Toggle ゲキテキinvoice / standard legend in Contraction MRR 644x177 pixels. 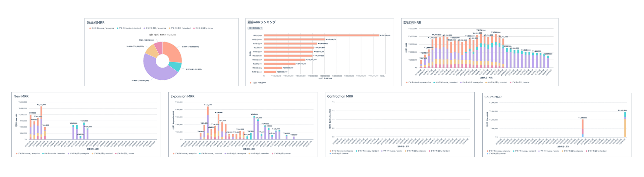click(367, 151)
